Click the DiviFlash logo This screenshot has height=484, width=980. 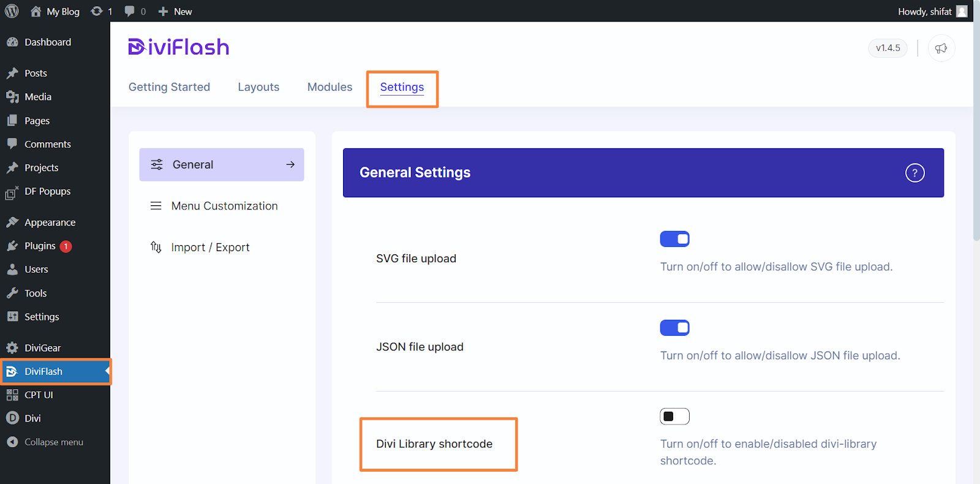(178, 47)
